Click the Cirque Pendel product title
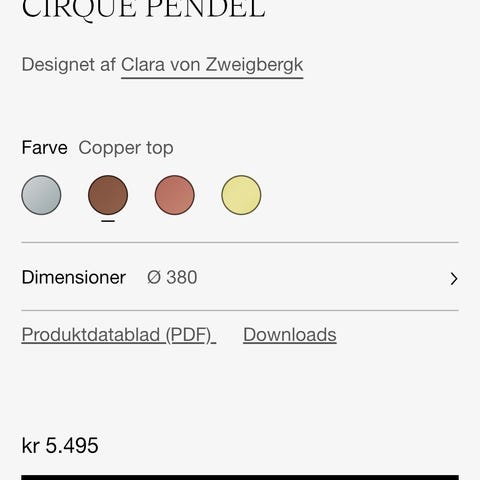Screen dimensions: 480x480 144,9
